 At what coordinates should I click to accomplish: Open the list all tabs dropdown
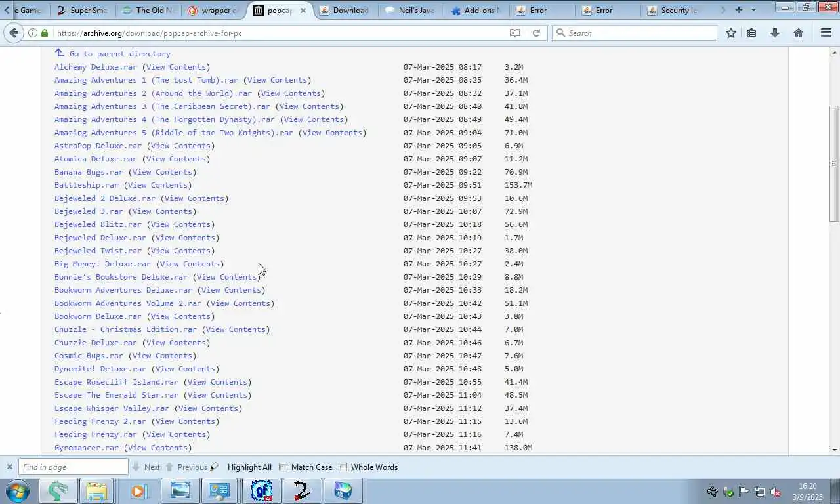tap(753, 10)
